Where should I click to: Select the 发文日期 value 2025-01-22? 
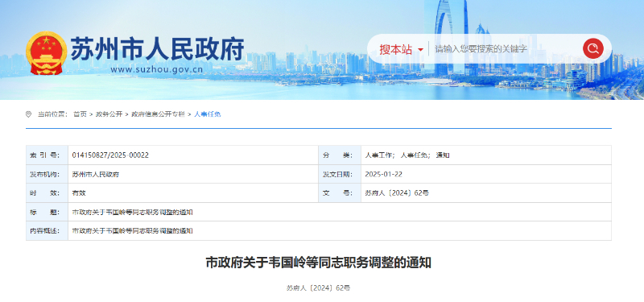pyautogui.click(x=384, y=174)
